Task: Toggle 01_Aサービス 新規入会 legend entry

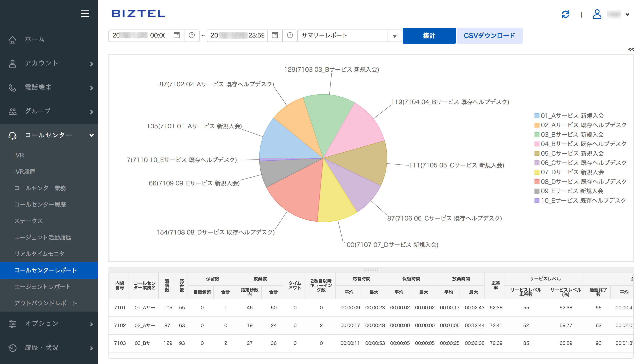Action: 572,115
